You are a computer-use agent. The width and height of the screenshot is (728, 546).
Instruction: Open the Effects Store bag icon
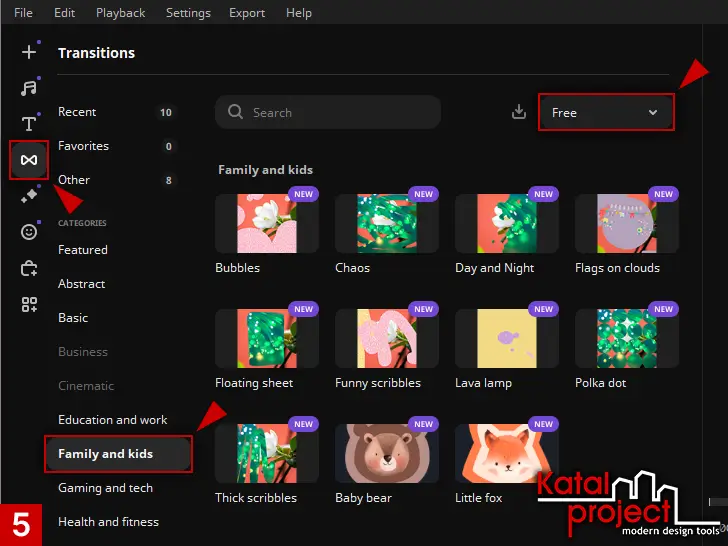coord(29,268)
